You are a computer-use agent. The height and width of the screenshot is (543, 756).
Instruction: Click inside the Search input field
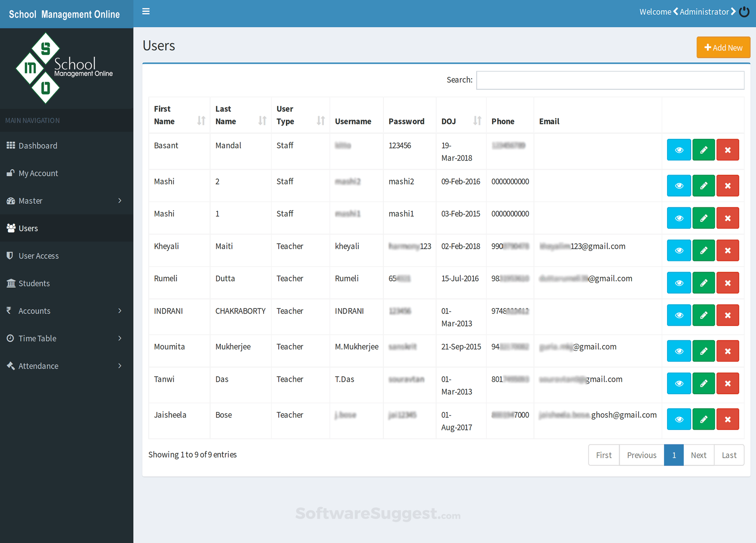(x=610, y=80)
